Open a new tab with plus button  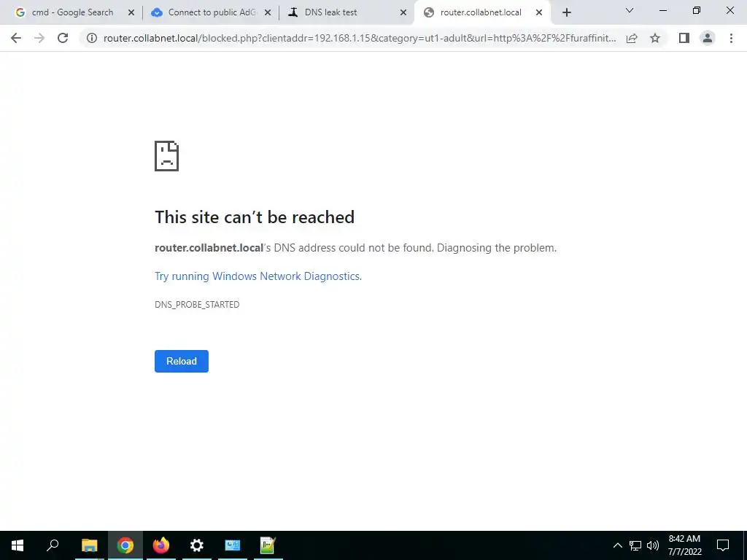click(566, 12)
